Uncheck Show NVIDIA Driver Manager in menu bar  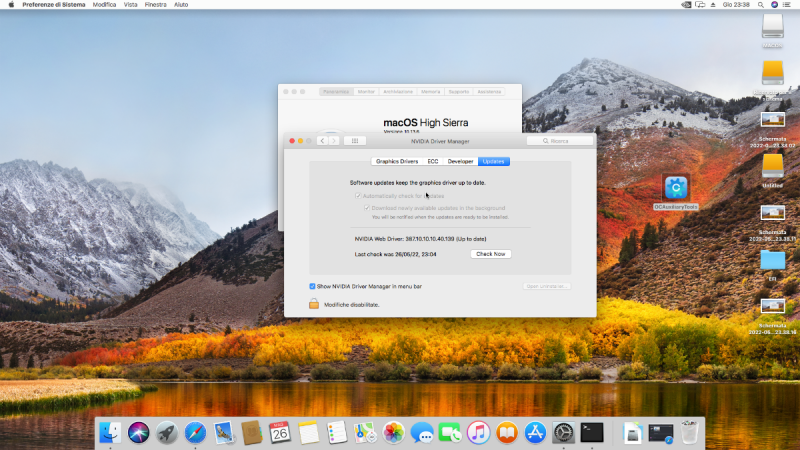tap(312, 286)
